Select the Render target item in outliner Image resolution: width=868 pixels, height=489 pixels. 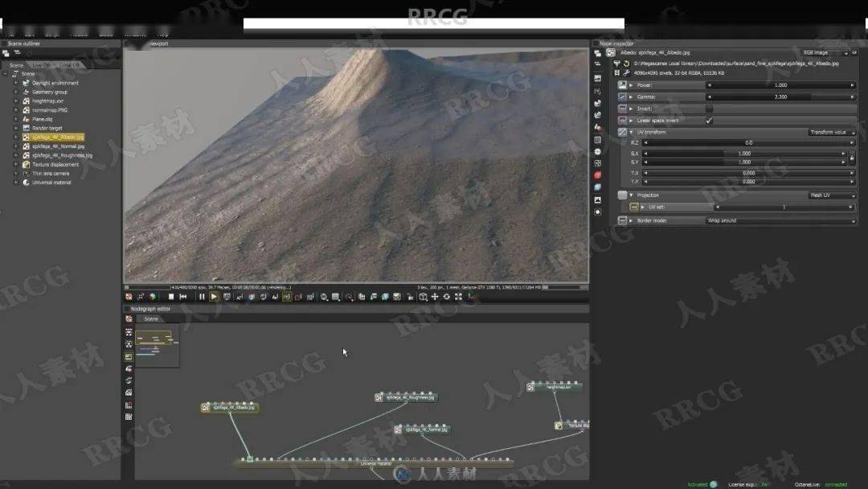(48, 128)
